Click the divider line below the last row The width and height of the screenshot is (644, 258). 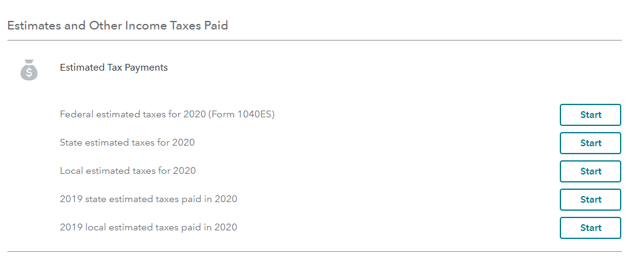(x=314, y=251)
